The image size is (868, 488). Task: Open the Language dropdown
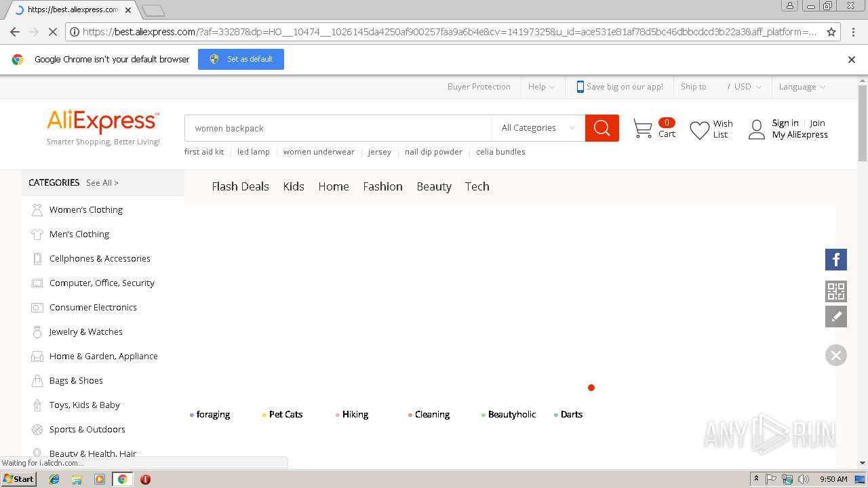point(802,87)
